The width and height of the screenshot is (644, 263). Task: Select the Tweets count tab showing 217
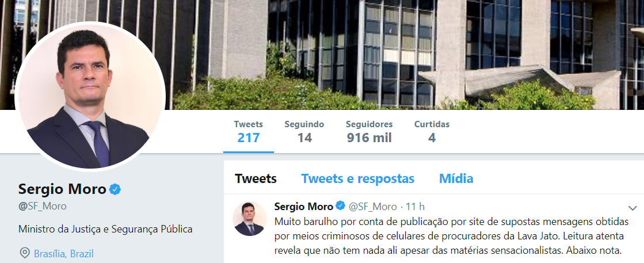(249, 131)
